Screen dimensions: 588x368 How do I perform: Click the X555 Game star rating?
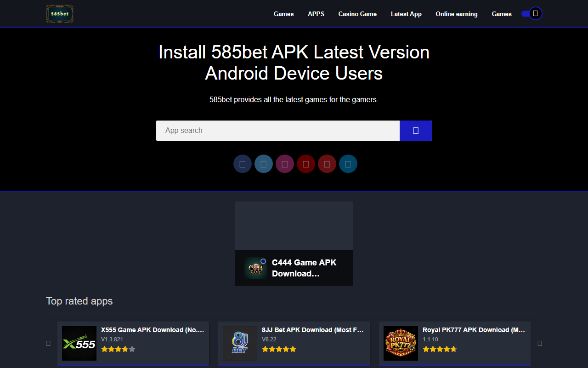pos(118,349)
